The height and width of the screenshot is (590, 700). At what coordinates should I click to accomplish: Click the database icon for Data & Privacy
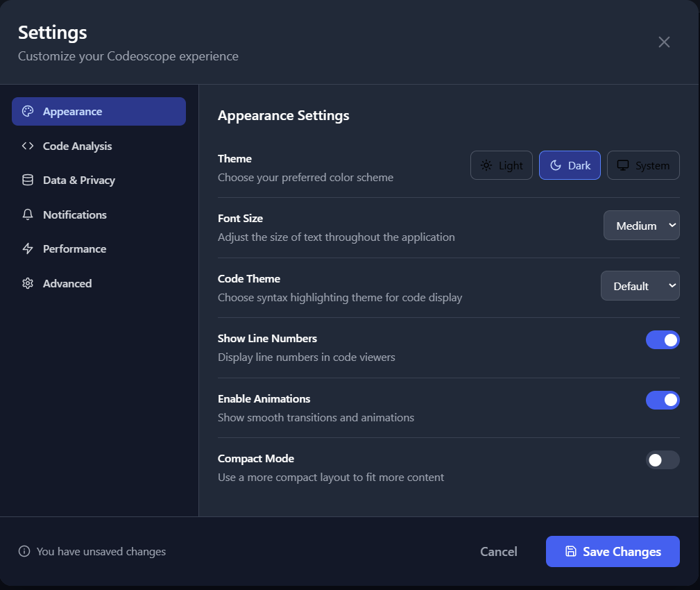(28, 180)
